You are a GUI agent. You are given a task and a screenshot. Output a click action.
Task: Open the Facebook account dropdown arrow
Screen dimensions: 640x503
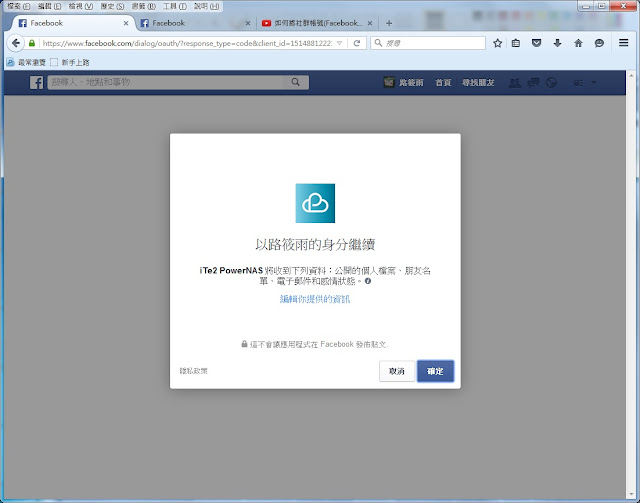click(x=594, y=82)
